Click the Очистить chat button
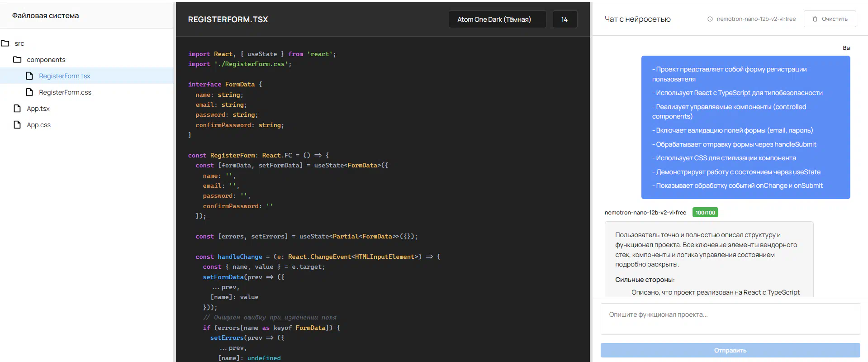868x362 pixels. pyautogui.click(x=830, y=19)
